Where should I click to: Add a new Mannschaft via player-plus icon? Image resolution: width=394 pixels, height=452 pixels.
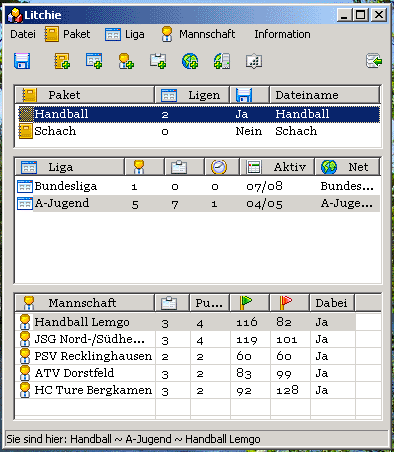click(126, 61)
